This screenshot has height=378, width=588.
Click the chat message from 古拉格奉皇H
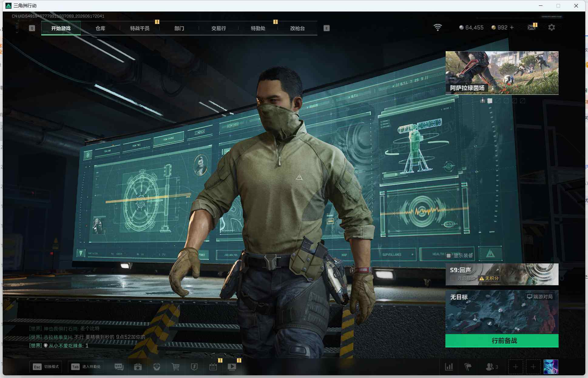[87, 337]
